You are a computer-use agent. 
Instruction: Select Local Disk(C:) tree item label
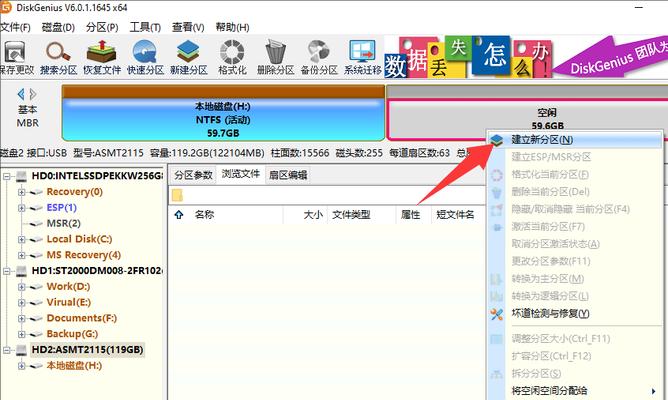pos(79,239)
